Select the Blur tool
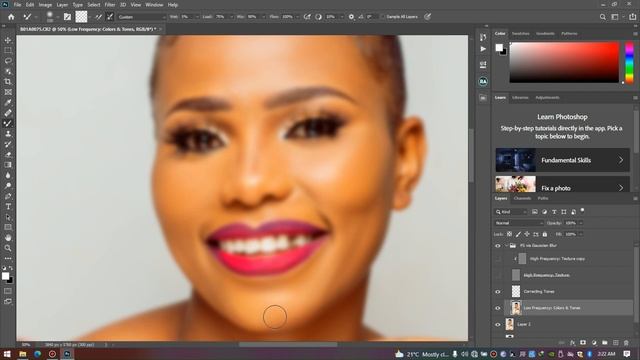 point(8,176)
